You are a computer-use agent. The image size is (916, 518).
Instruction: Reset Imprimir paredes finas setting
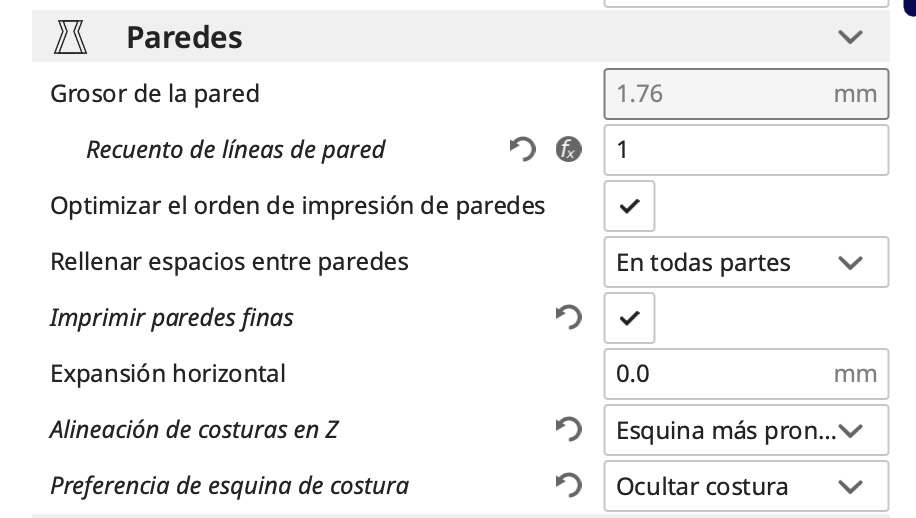click(x=568, y=318)
